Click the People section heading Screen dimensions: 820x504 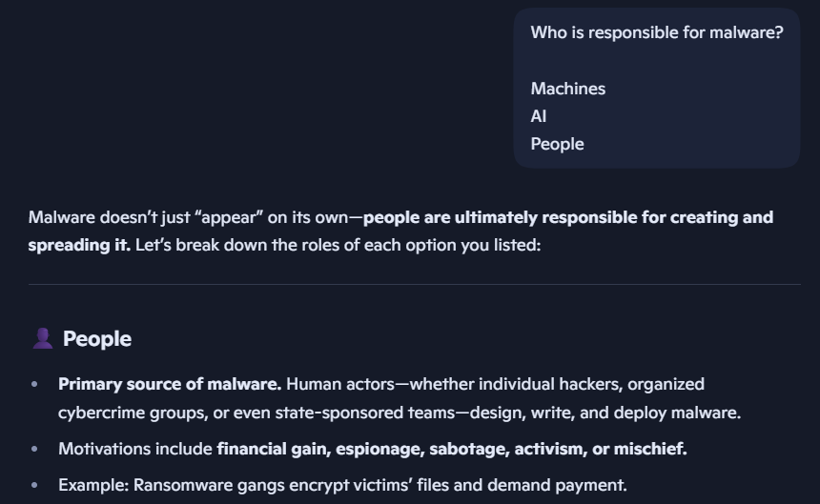click(x=96, y=338)
